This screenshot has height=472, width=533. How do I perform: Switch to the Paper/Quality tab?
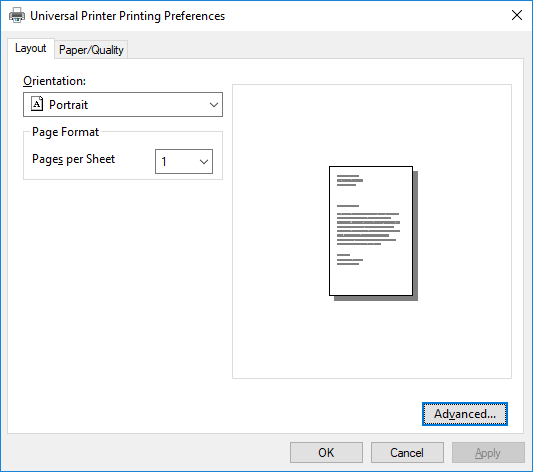[x=91, y=50]
